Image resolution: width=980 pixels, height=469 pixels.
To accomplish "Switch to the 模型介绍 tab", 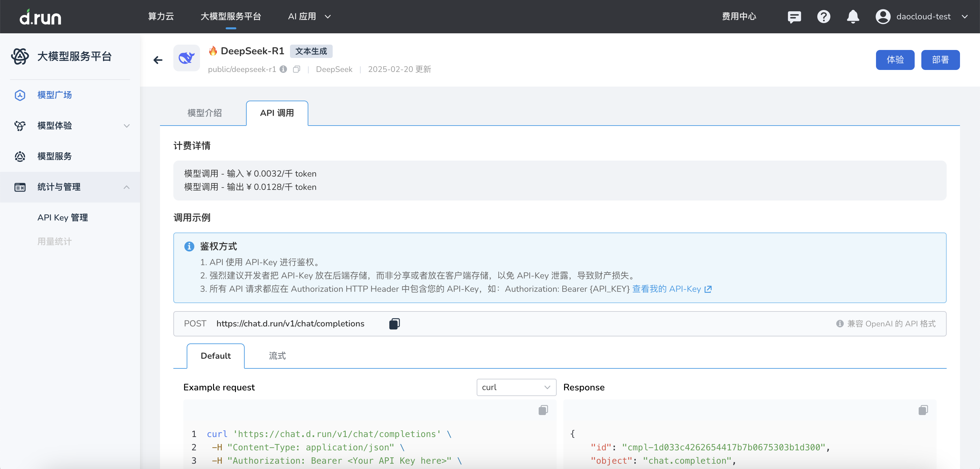I will tap(204, 113).
